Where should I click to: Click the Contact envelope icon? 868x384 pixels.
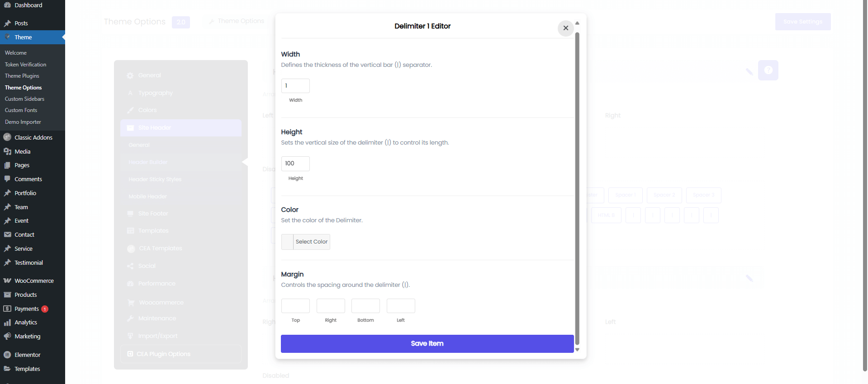[x=7, y=235]
